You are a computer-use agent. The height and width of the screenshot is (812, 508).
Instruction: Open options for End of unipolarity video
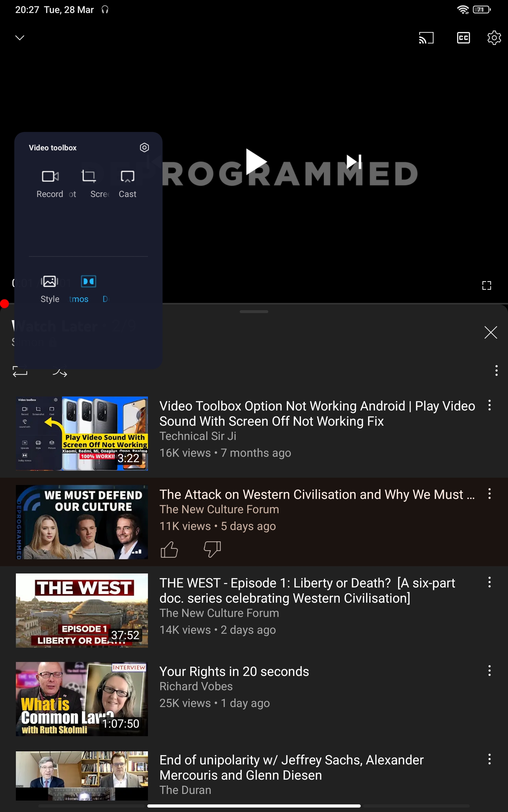click(490, 759)
